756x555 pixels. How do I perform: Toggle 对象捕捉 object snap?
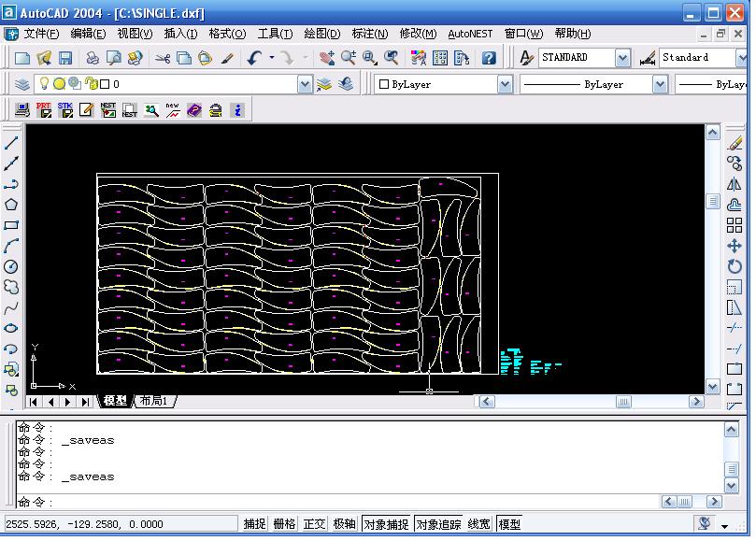386,523
